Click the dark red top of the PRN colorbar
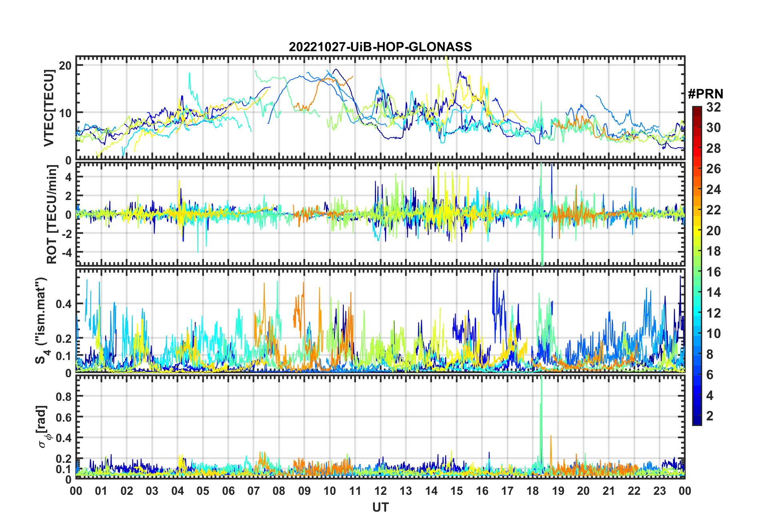Image resolution: width=761 pixels, height=532 pixels. click(x=697, y=109)
